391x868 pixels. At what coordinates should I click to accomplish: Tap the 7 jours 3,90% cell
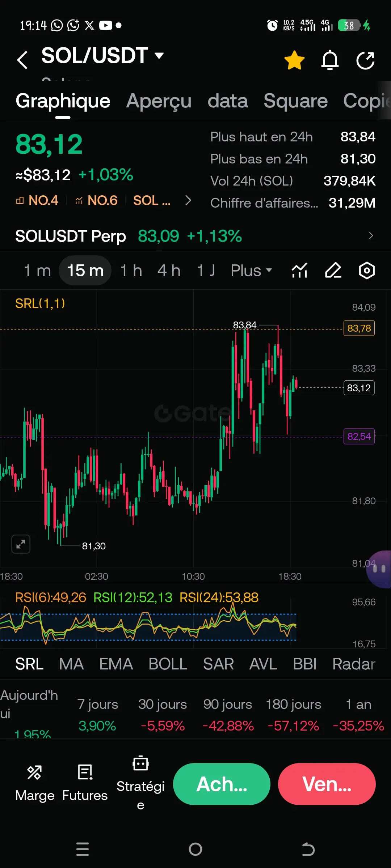97,715
